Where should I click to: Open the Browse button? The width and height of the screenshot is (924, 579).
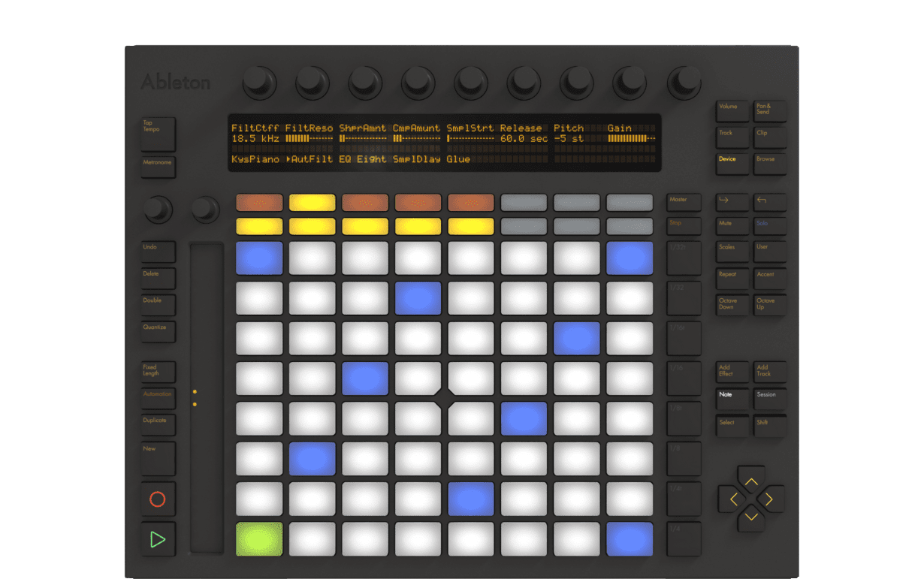(x=771, y=163)
